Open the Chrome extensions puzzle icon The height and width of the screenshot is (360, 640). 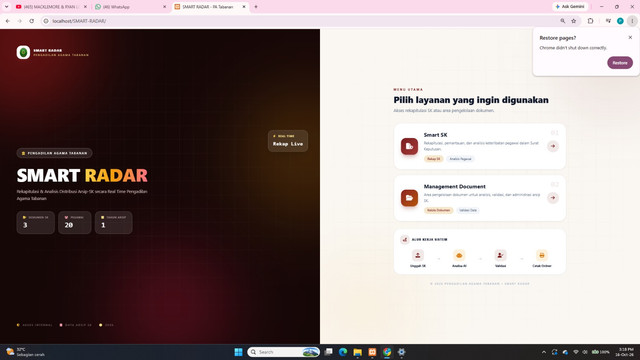click(590, 21)
